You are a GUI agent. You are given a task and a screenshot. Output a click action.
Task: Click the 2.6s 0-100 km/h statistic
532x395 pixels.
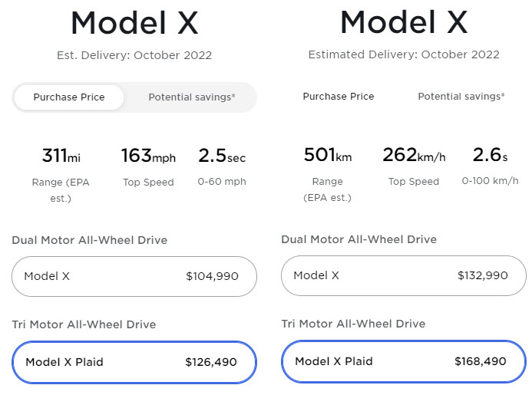pyautogui.click(x=490, y=156)
